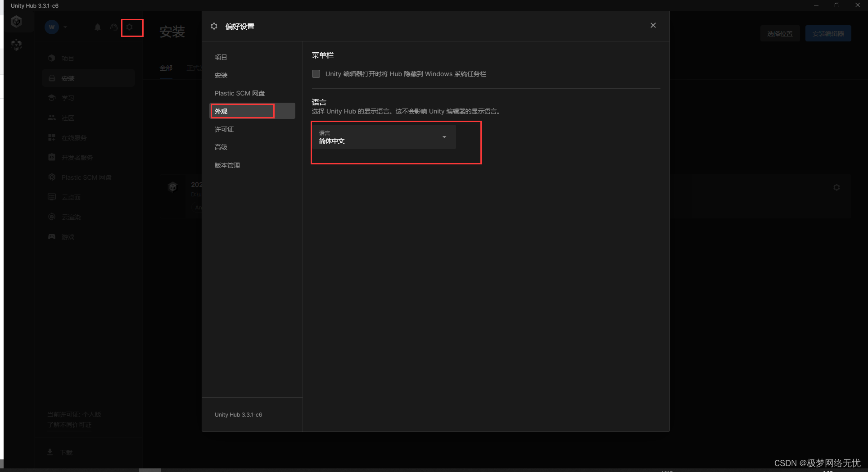Open 项目 in the Hub sidebar
The width and height of the screenshot is (868, 472).
click(88, 58)
